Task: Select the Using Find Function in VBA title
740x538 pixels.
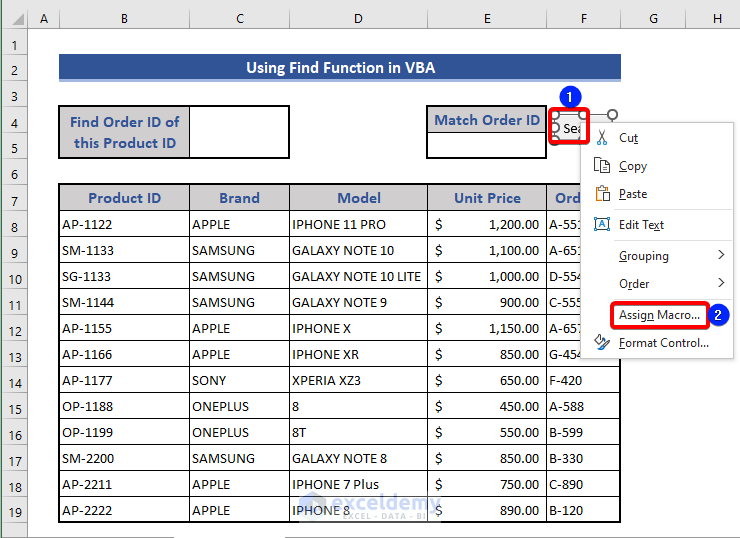Action: [x=340, y=68]
